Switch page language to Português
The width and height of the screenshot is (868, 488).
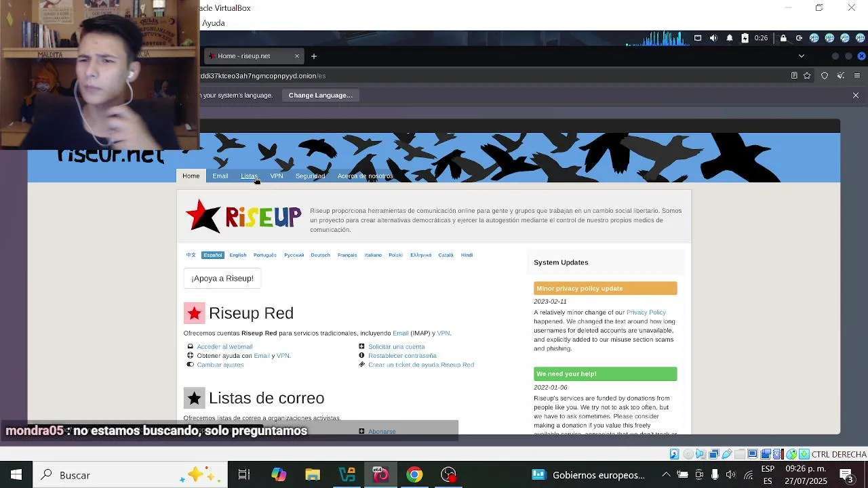click(x=265, y=256)
